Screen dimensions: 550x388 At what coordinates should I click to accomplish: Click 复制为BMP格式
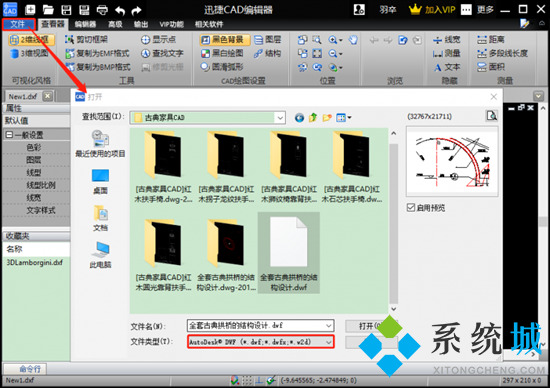tap(98, 67)
